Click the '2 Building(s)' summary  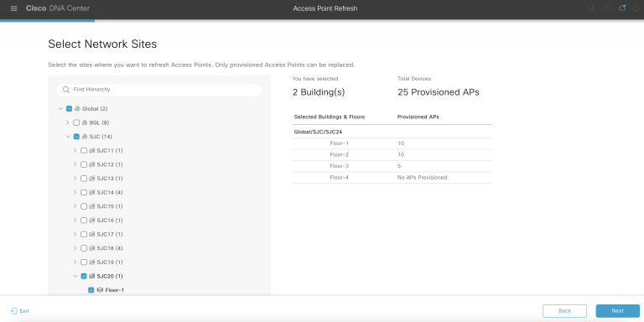coord(319,92)
